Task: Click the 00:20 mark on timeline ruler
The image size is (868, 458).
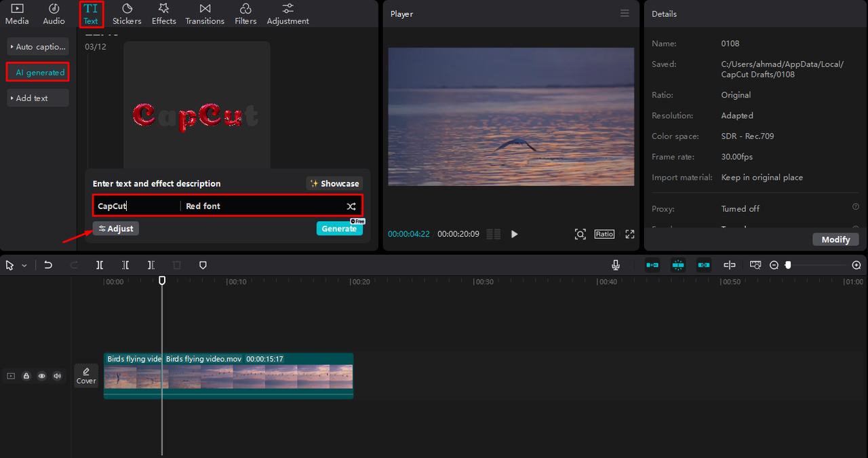Action: [x=361, y=282]
